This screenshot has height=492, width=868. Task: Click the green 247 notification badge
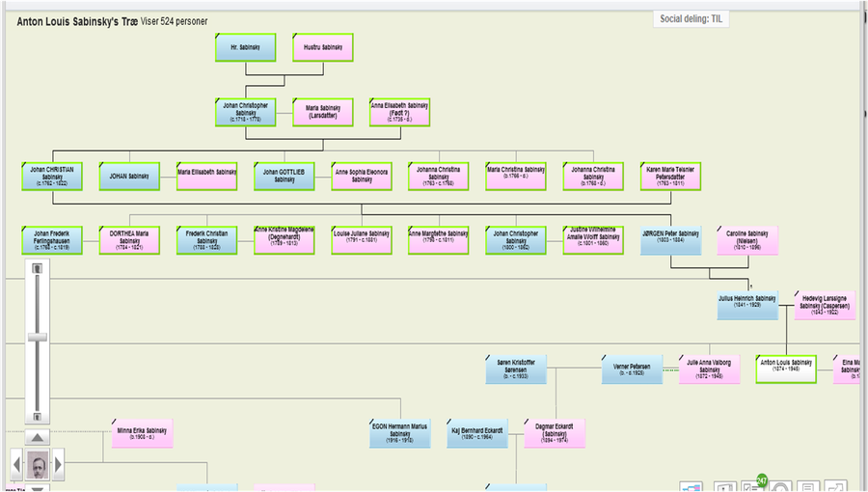tap(762, 479)
